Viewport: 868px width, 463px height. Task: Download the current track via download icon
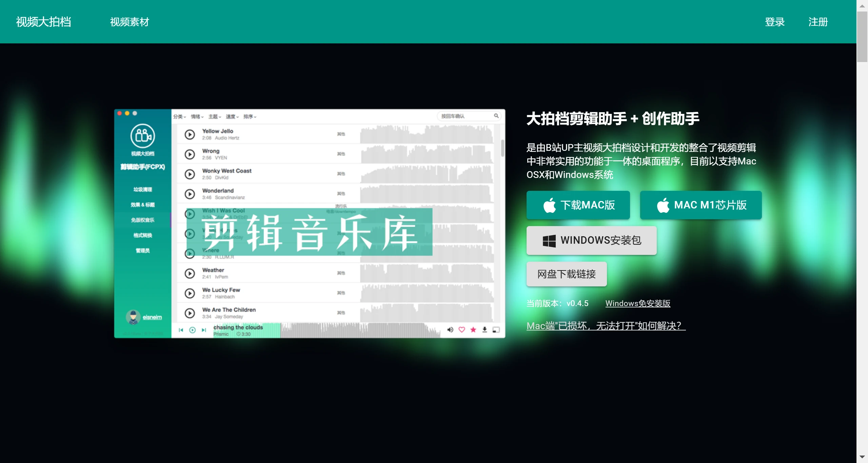tap(484, 329)
